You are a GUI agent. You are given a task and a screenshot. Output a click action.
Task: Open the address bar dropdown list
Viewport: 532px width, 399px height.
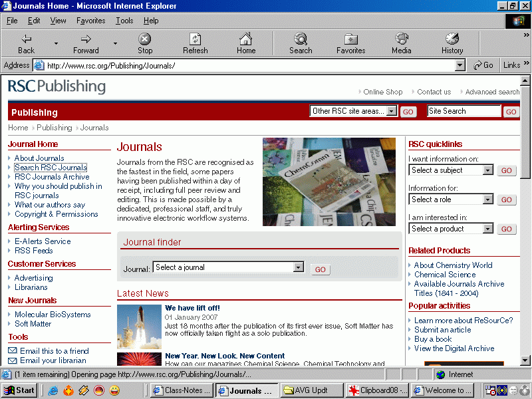pyautogui.click(x=460, y=65)
